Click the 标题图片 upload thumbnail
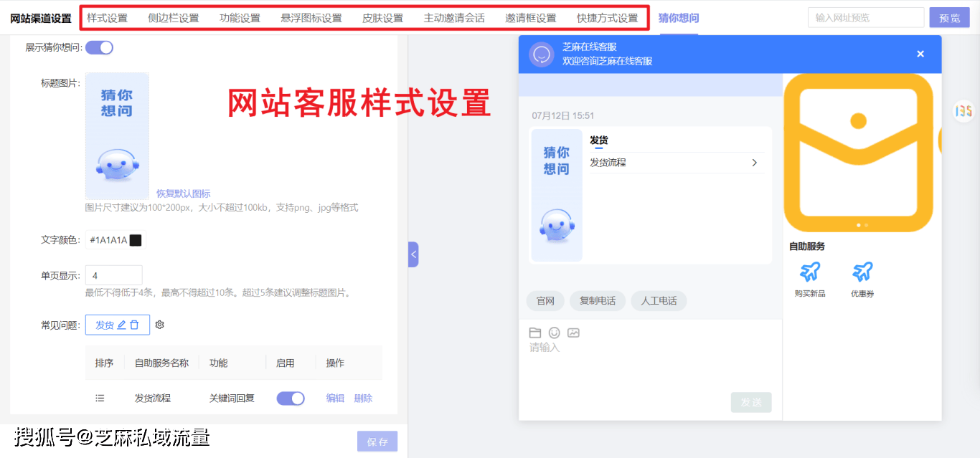Viewport: 980px width, 458px height. click(x=117, y=135)
